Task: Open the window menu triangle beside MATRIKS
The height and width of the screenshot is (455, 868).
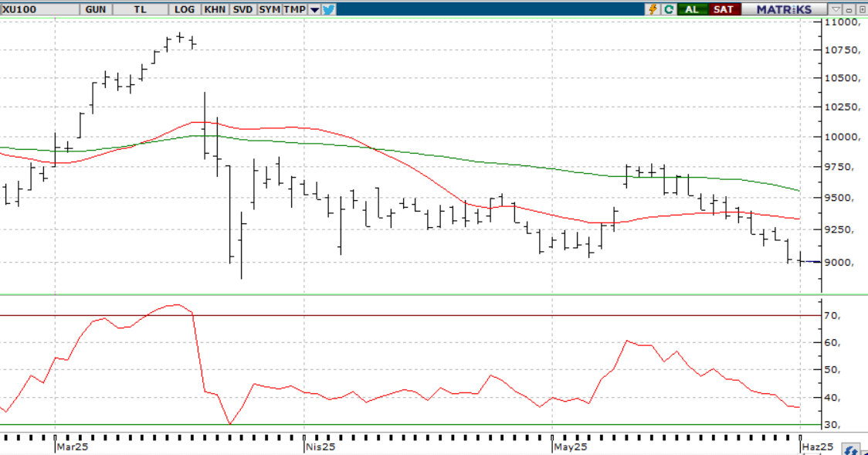Action: coord(836,9)
